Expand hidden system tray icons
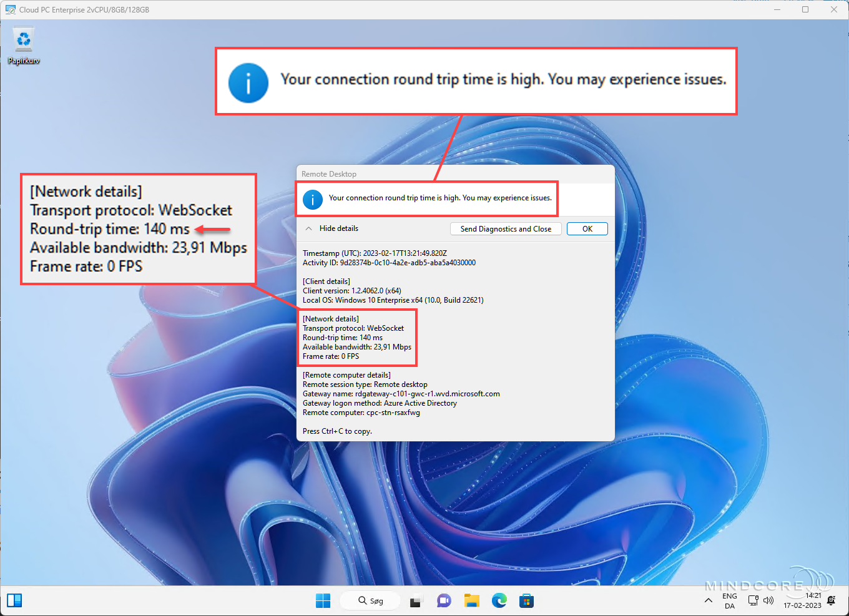 (x=708, y=600)
